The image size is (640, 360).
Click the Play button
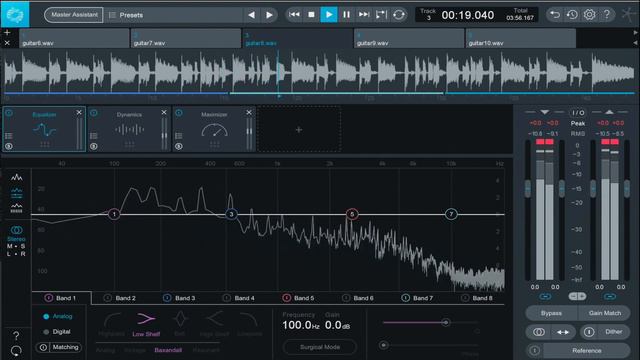329,15
